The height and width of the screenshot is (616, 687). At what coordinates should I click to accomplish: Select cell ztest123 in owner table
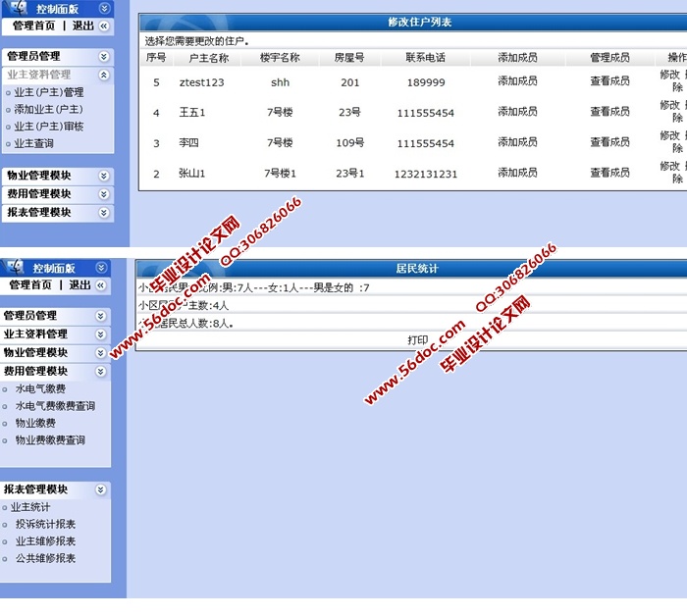201,82
